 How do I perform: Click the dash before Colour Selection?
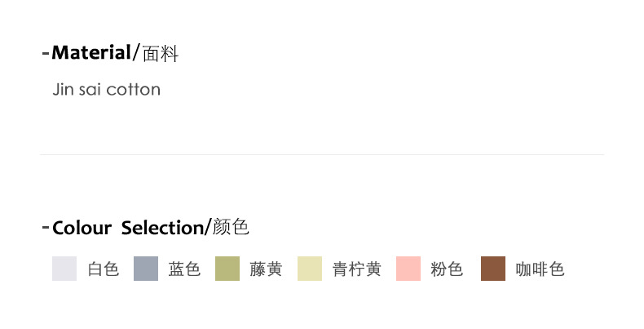(45, 228)
